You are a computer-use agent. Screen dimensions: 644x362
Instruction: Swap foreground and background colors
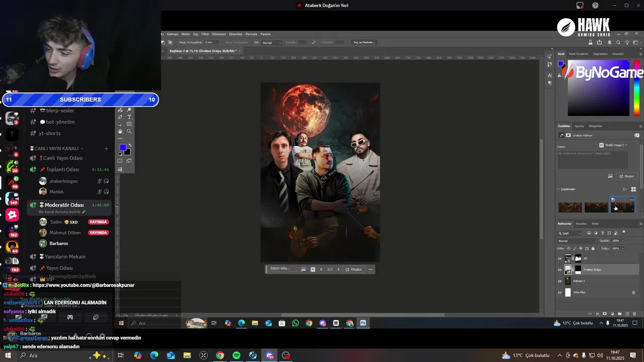point(129,145)
